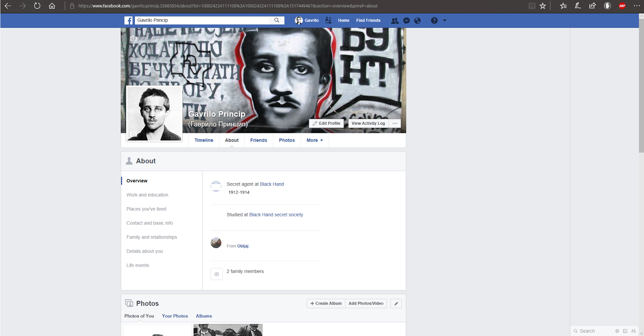Open Contact and basic info section
Image resolution: width=644 pixels, height=336 pixels.
coord(150,223)
